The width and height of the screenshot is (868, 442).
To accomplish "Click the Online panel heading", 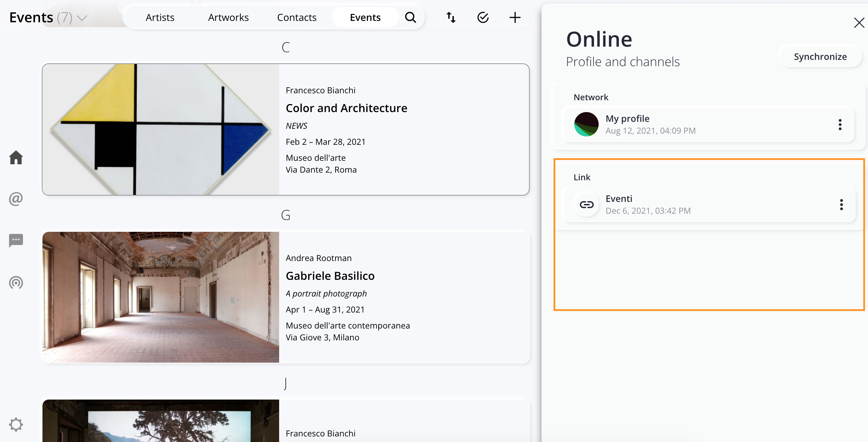I will pos(599,39).
